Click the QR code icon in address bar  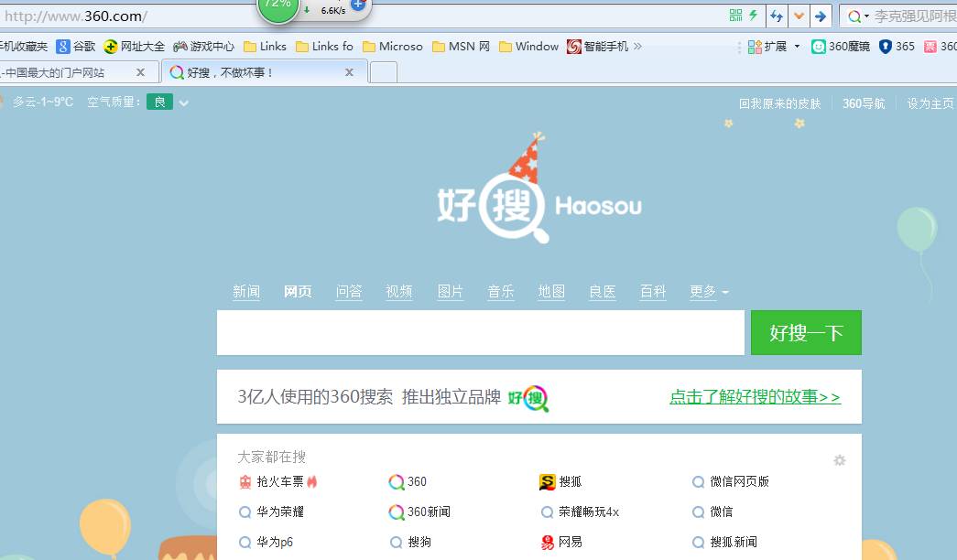point(736,16)
